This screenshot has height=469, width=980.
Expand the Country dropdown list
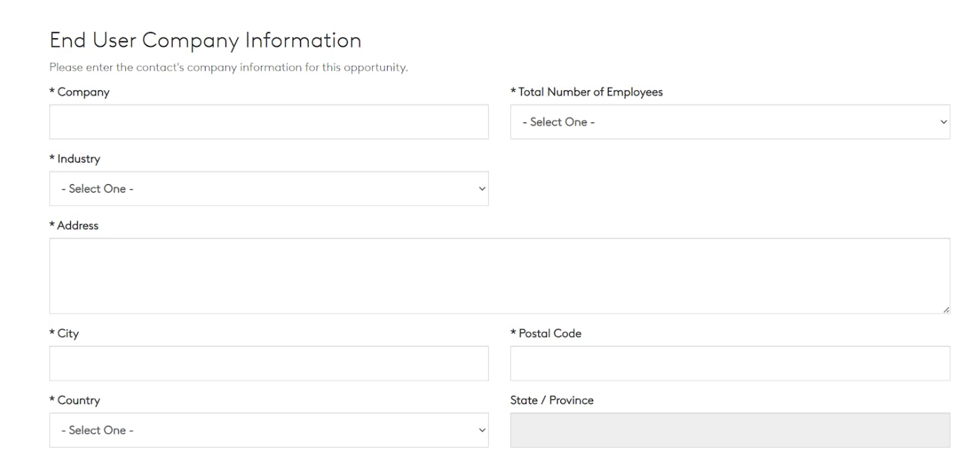(x=268, y=430)
